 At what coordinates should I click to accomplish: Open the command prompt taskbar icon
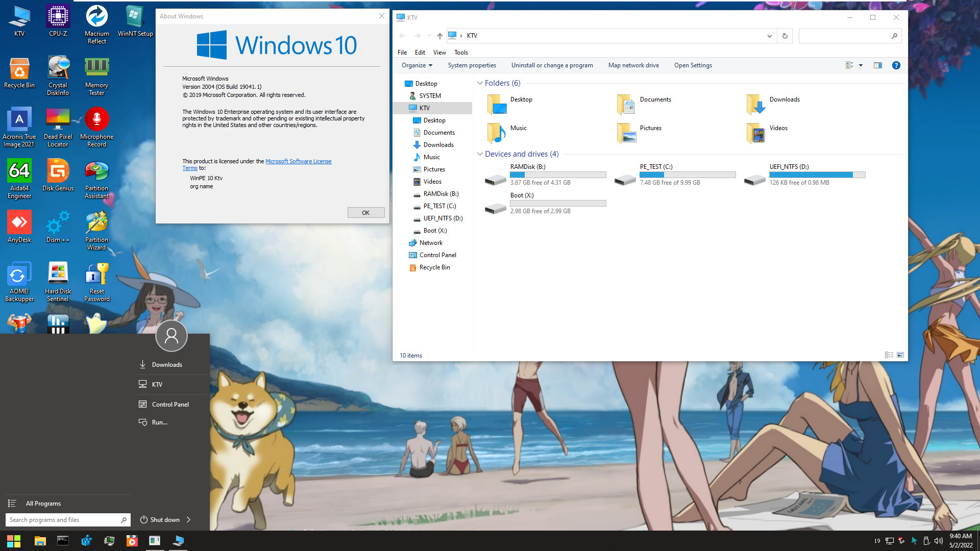click(x=63, y=541)
